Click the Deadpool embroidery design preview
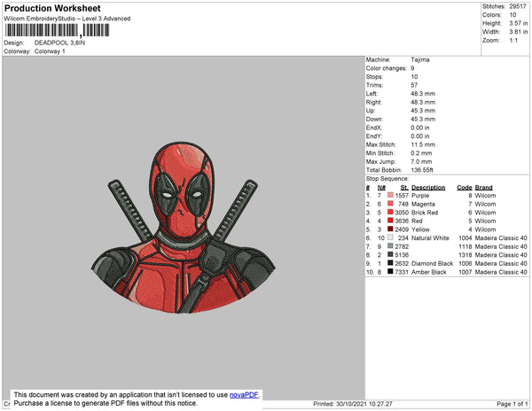Screen dimensions: 532x411 [x=184, y=228]
